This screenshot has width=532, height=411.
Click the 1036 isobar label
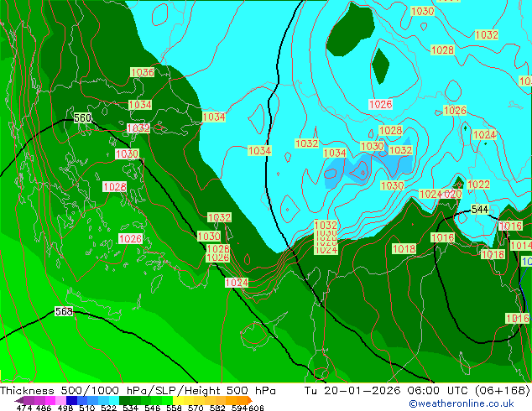click(142, 72)
